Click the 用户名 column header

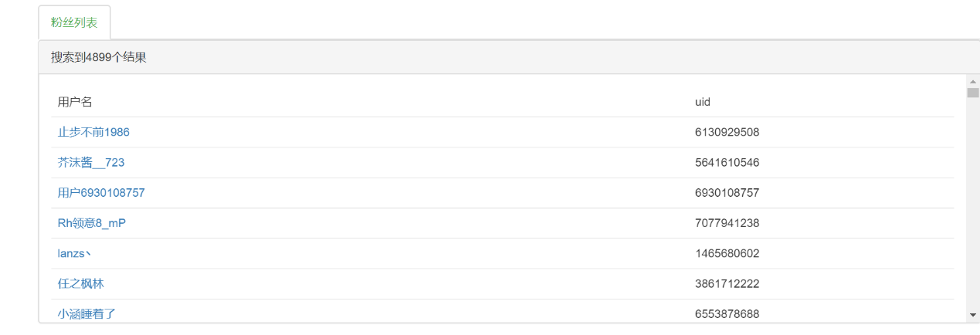(x=75, y=102)
